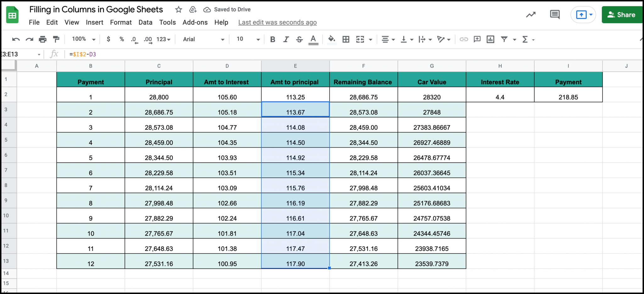
Task: Open the Last edit version history link
Action: (277, 22)
